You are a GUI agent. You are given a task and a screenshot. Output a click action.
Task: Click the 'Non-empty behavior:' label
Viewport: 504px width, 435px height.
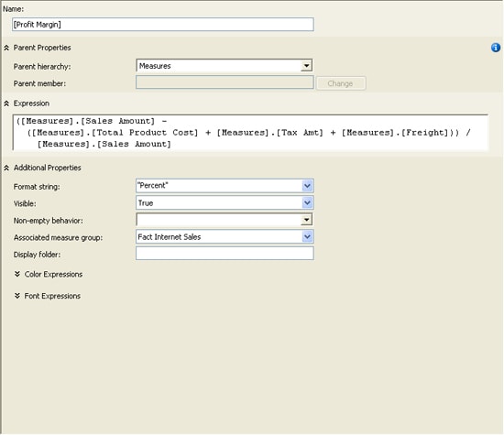coord(49,221)
